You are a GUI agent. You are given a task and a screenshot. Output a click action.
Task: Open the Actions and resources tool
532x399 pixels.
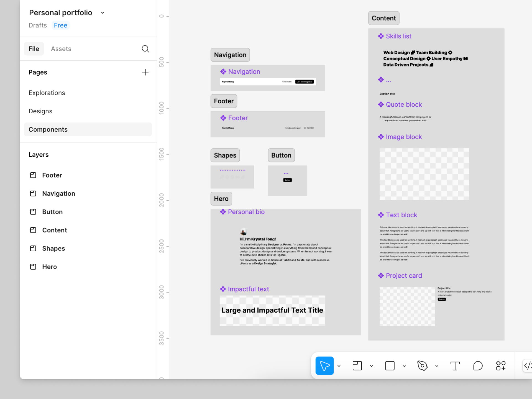[501, 366]
